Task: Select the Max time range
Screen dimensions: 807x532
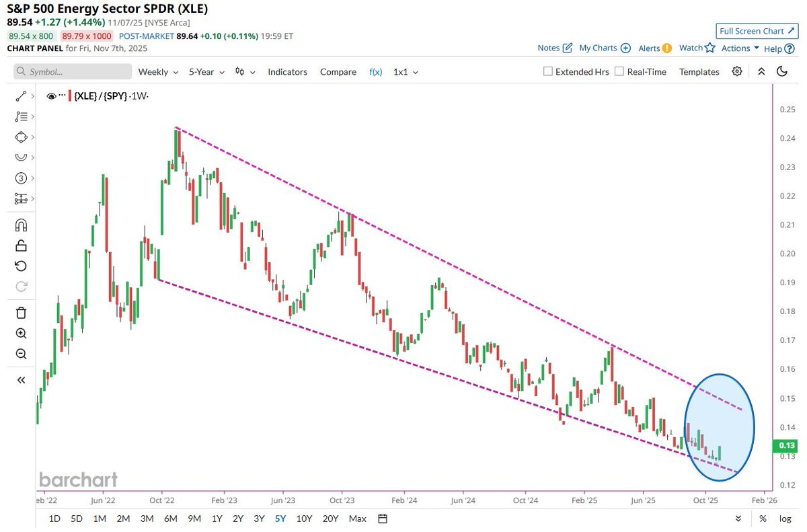Action: click(x=358, y=519)
